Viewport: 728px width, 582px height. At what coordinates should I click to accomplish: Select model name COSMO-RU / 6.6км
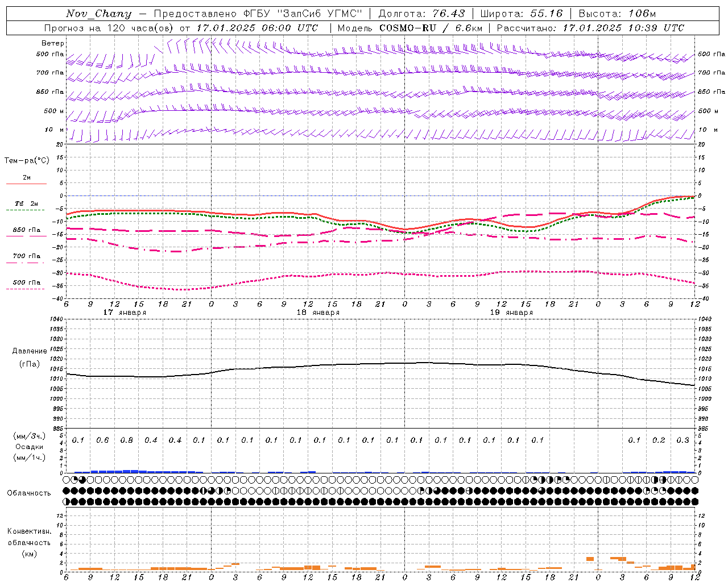[431, 28]
